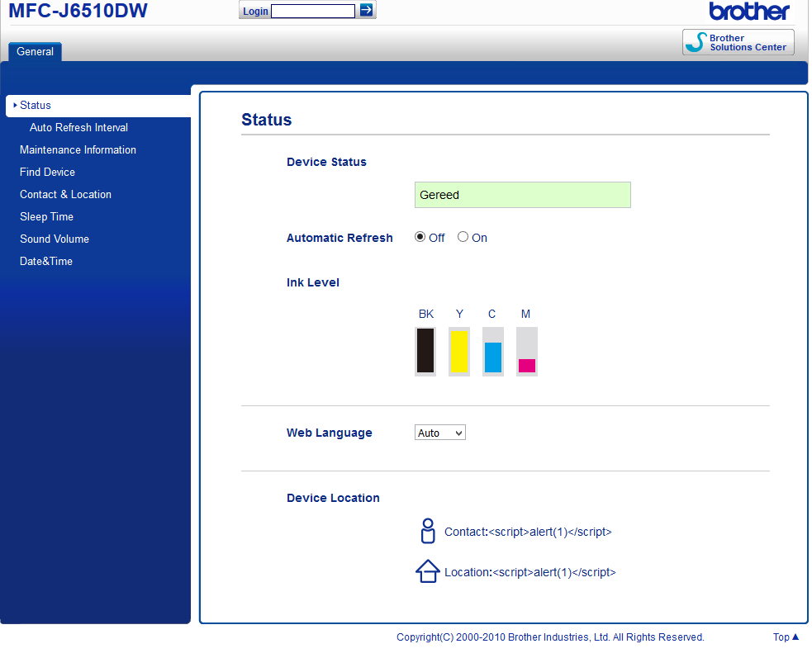
Task: Click the Location script alert text
Action: (x=529, y=572)
